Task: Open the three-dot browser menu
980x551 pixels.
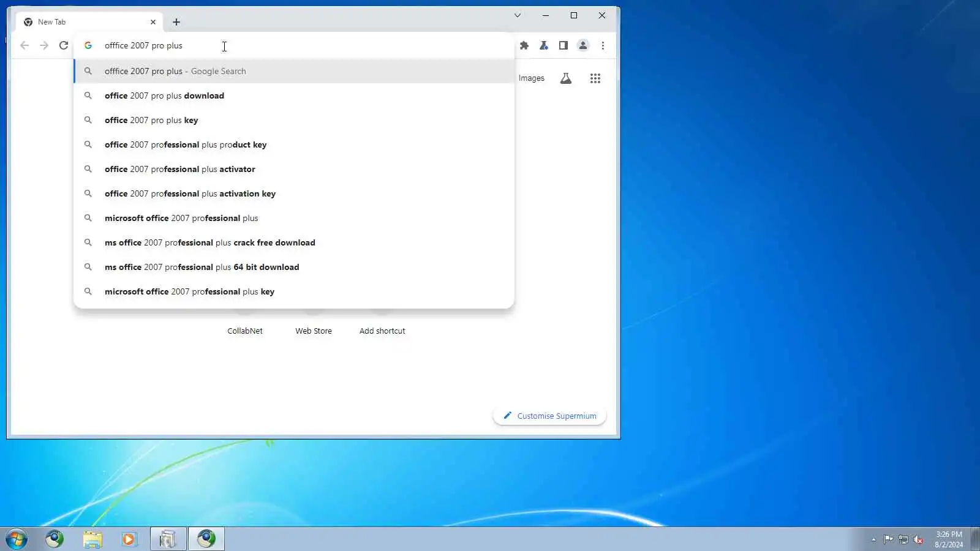Action: coord(603,45)
